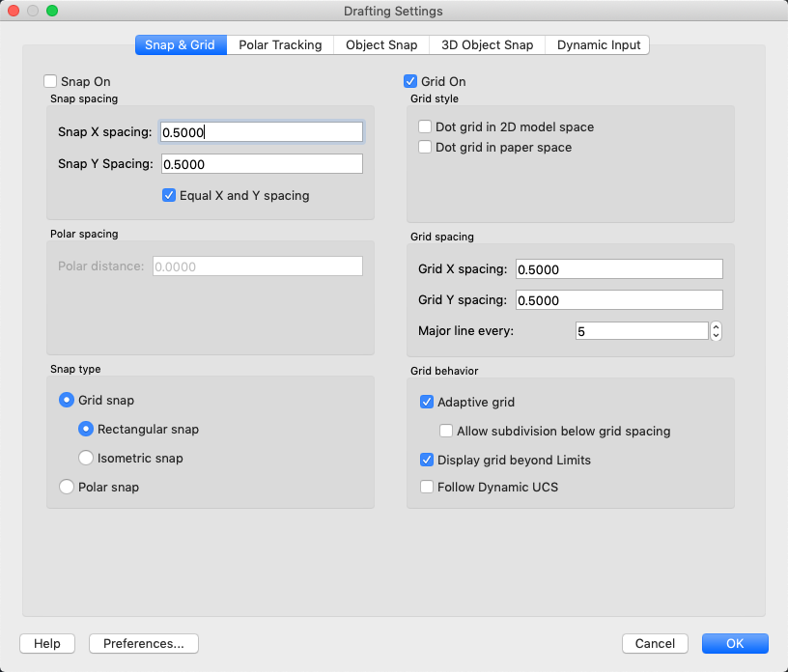Disable Grid On
This screenshot has height=672, width=788.
(409, 81)
